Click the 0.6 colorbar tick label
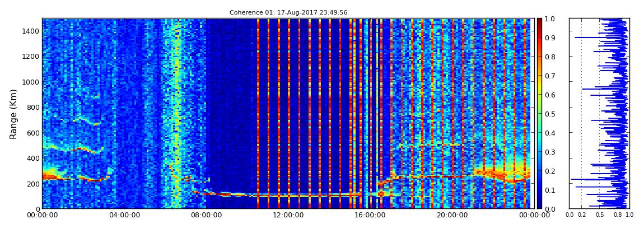644x228 pixels. pyautogui.click(x=551, y=95)
